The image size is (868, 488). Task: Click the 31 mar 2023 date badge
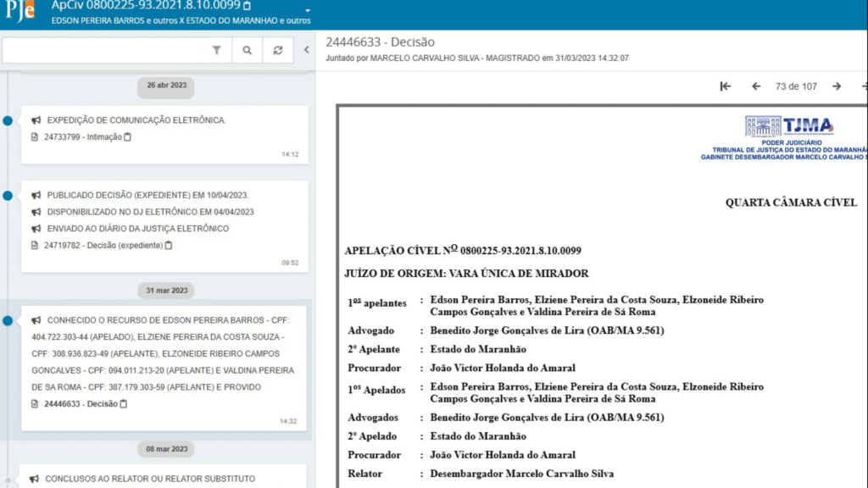tap(166, 291)
